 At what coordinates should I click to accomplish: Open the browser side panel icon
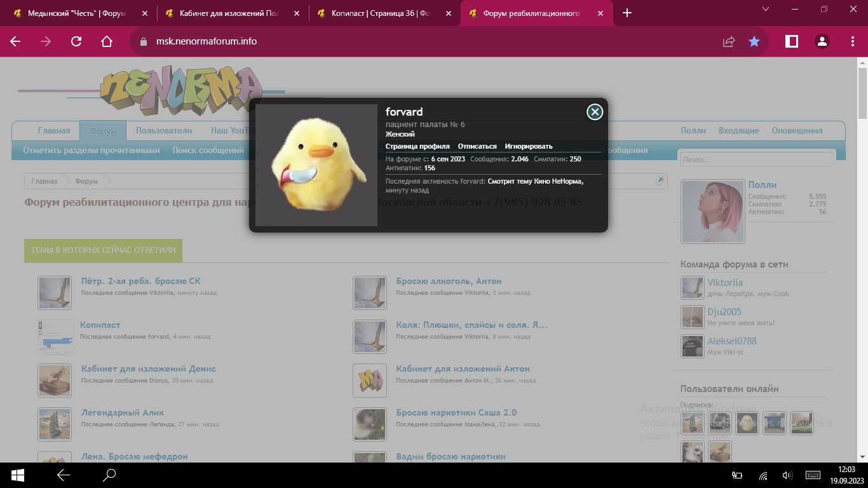click(791, 41)
